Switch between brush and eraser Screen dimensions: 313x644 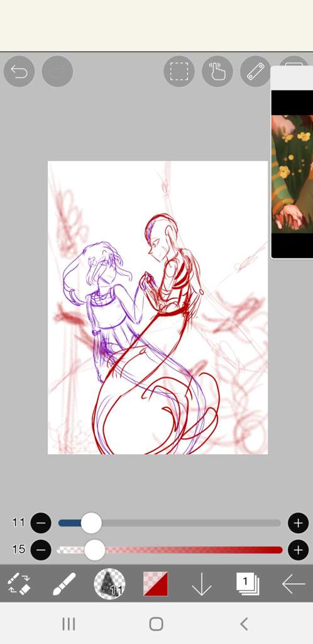click(19, 584)
